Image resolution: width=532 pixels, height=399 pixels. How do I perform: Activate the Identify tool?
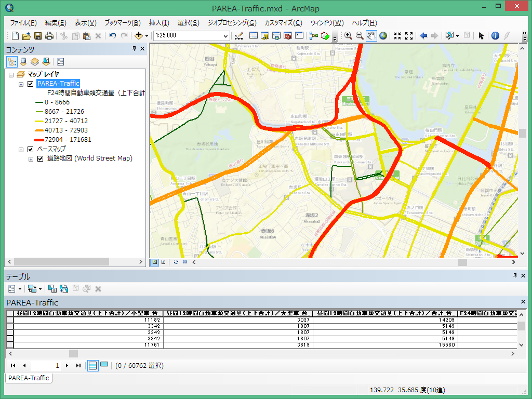(x=495, y=36)
